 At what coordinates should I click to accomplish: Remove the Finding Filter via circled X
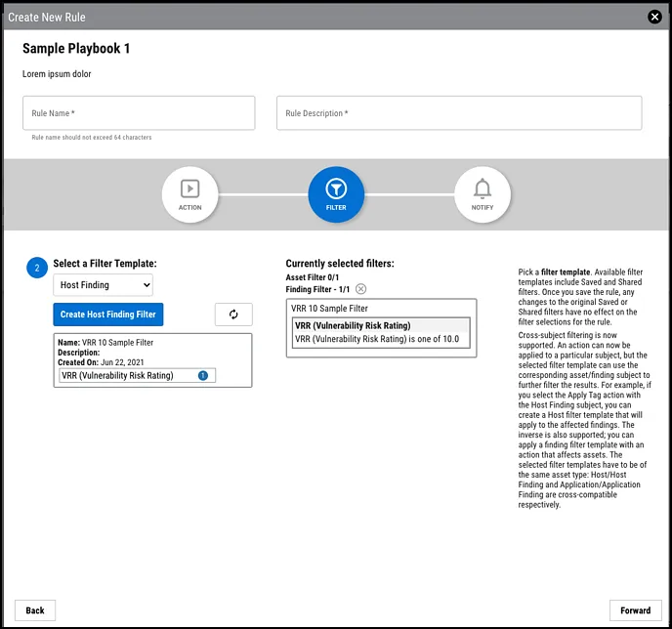(360, 289)
